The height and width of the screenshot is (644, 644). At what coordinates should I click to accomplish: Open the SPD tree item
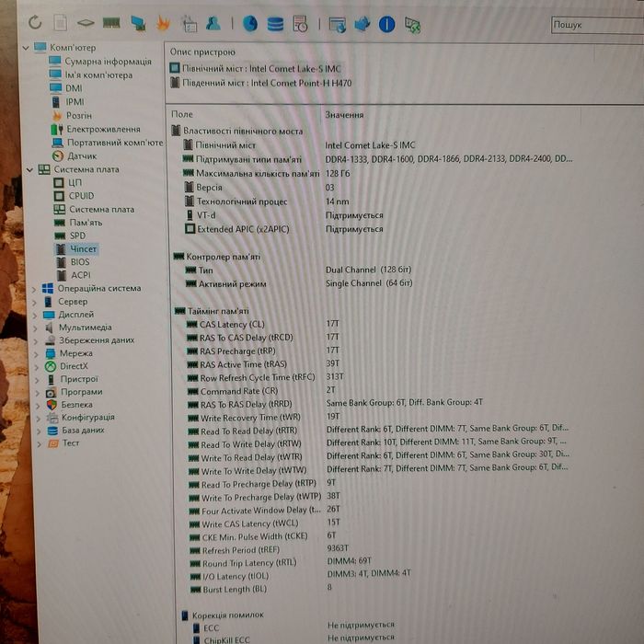[x=70, y=236]
